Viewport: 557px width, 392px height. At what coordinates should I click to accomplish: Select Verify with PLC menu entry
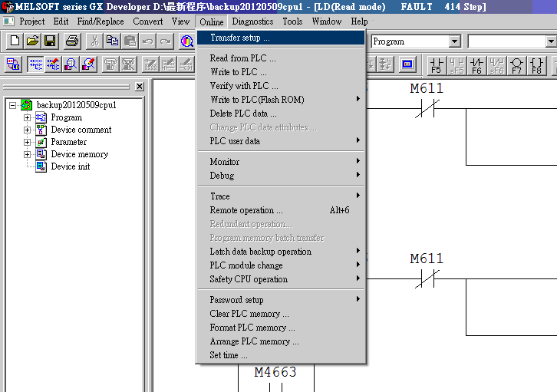(282, 86)
